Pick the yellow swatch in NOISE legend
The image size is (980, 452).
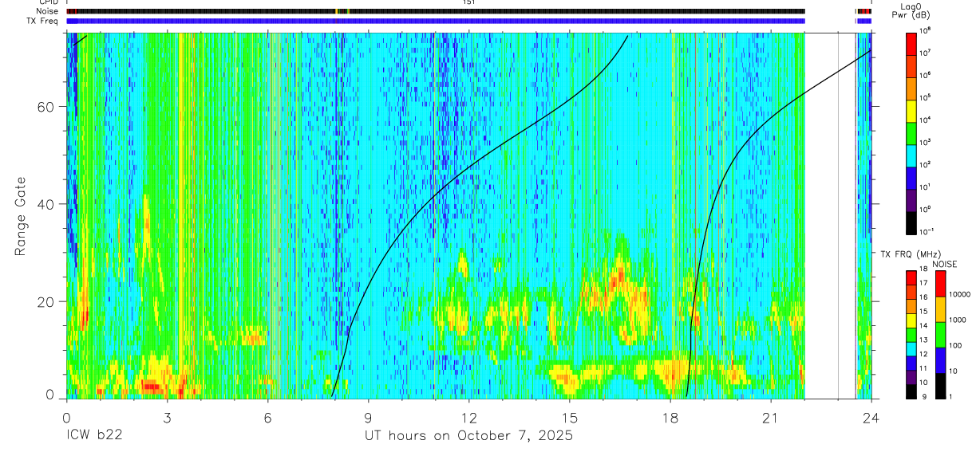940,309
